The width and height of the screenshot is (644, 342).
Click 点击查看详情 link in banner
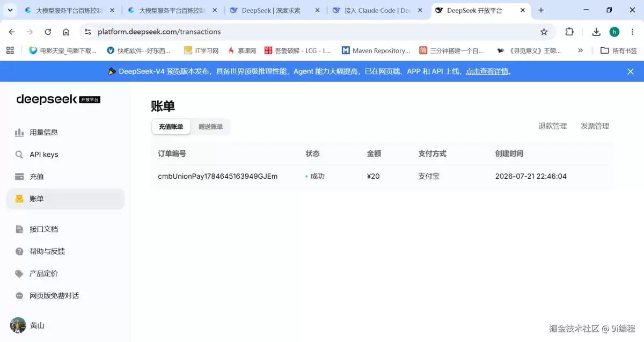(487, 71)
